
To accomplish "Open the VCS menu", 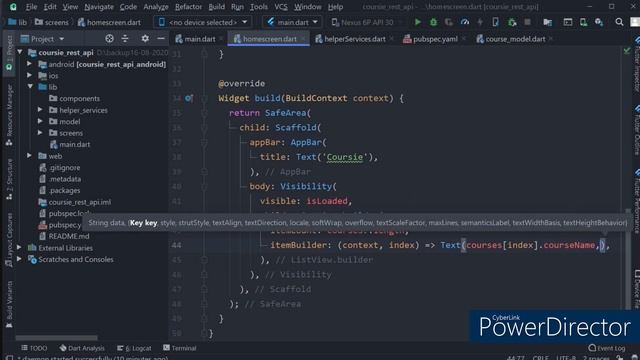I will [280, 7].
